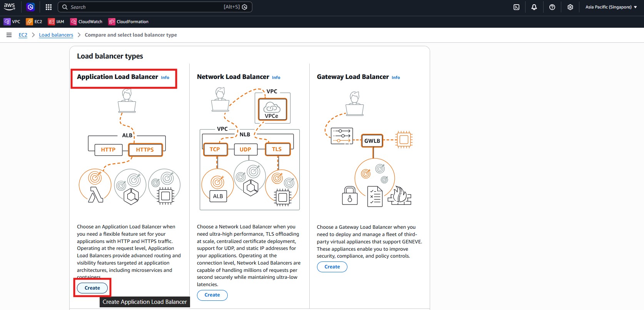The height and width of the screenshot is (310, 644).
Task: Open the help question mark icon
Action: click(552, 7)
